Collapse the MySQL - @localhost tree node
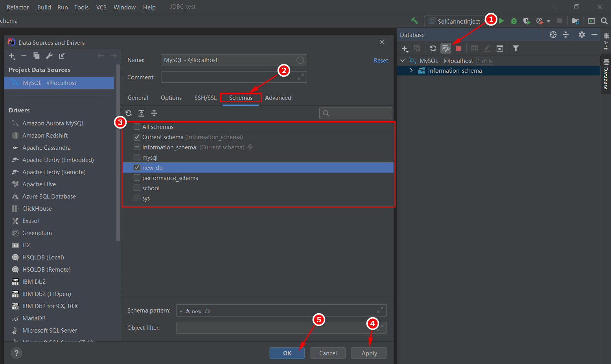 point(403,61)
